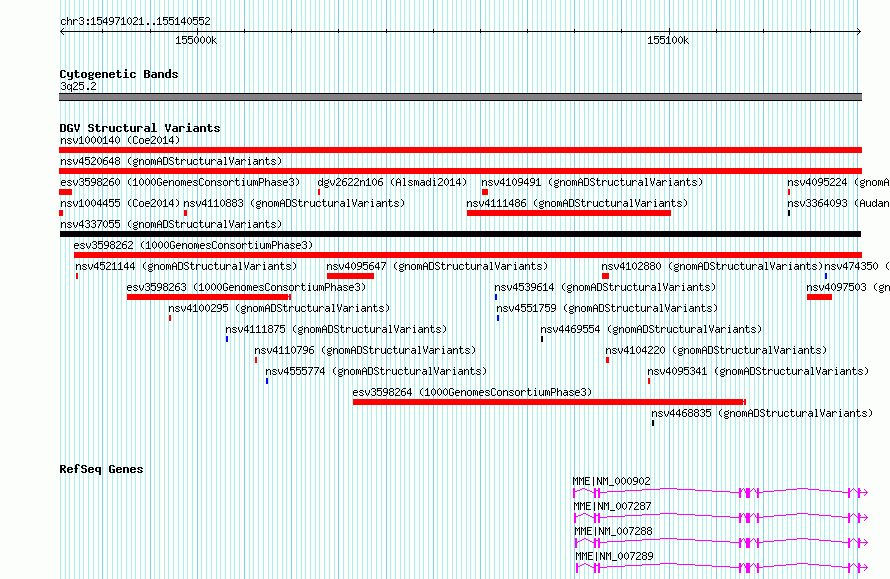Open the nsv4110883 gnomAD variant label
The width and height of the screenshot is (890, 579).
[x=294, y=203]
